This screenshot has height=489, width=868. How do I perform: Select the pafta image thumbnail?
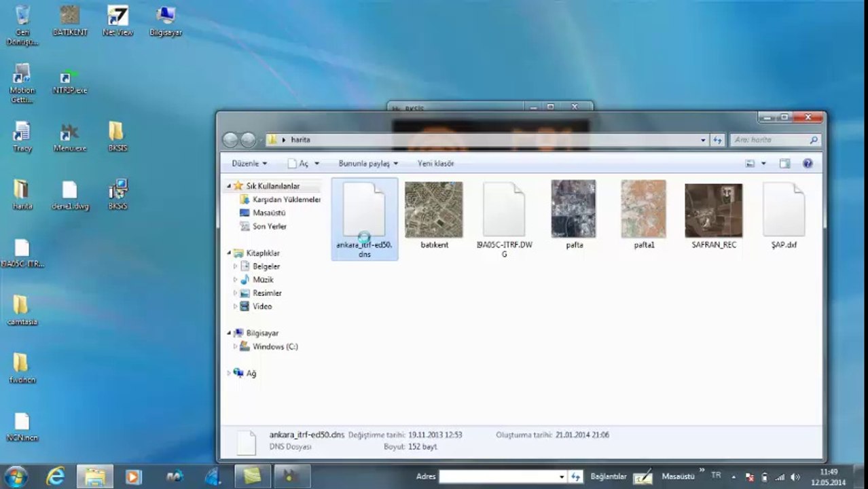574,215
